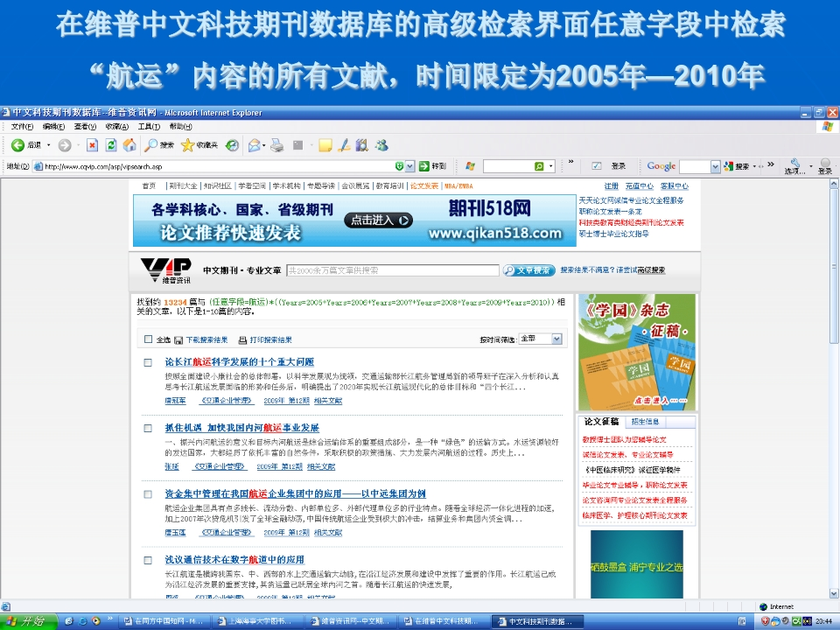Image resolution: width=840 pixels, height=630 pixels.
Task: Open the 工具(T) menu
Action: click(x=149, y=127)
